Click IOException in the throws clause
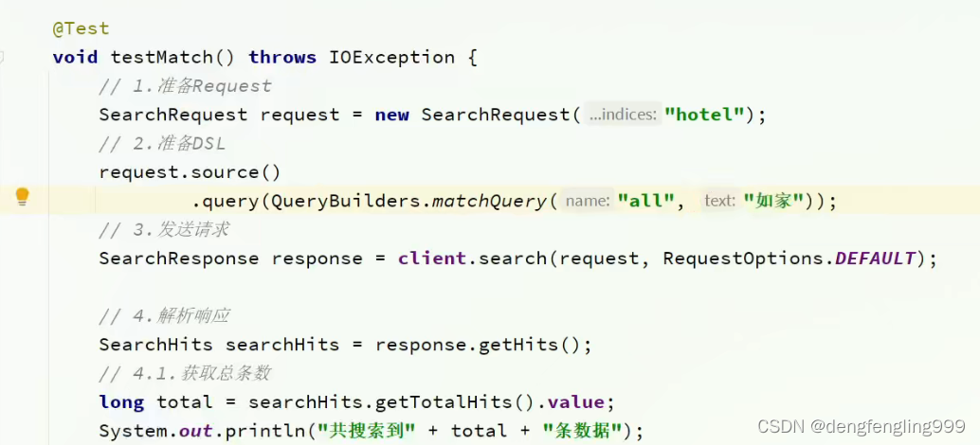The height and width of the screenshot is (445, 980). (x=391, y=57)
